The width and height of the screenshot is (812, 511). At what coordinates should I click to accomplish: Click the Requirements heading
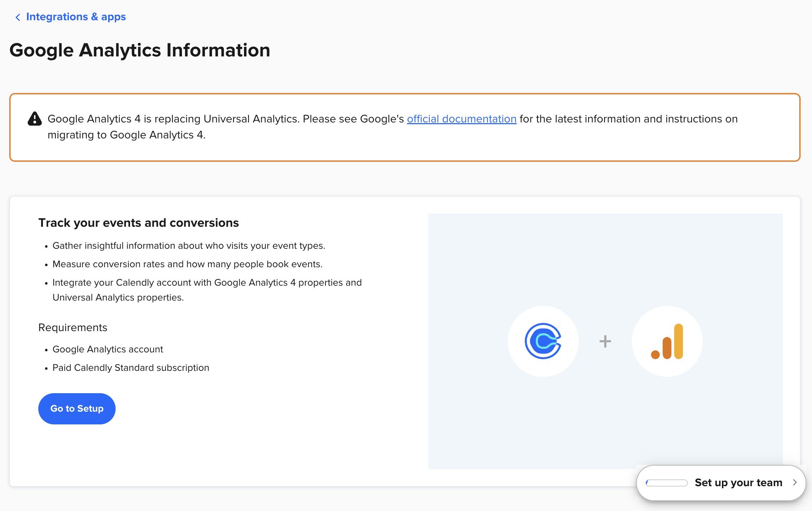click(73, 328)
